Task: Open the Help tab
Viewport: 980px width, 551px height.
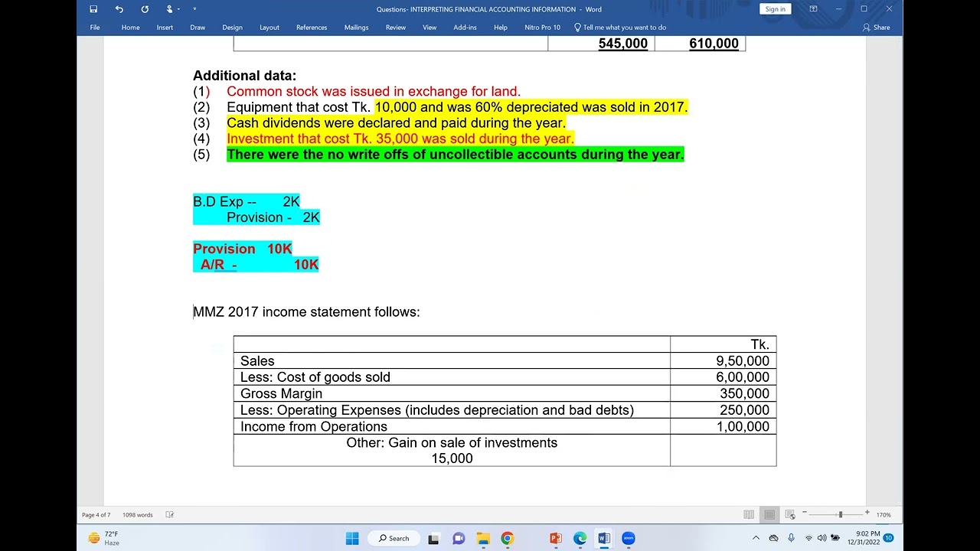Action: tap(501, 28)
